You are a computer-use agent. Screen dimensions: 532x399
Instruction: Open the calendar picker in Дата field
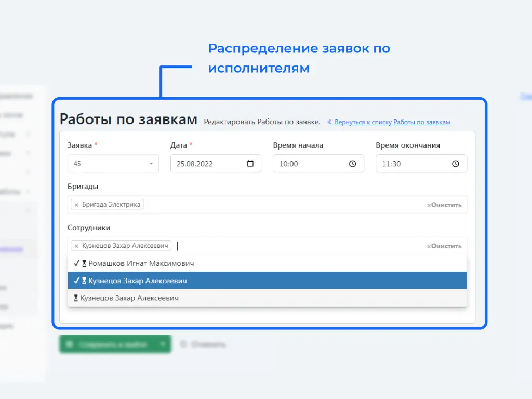[250, 164]
